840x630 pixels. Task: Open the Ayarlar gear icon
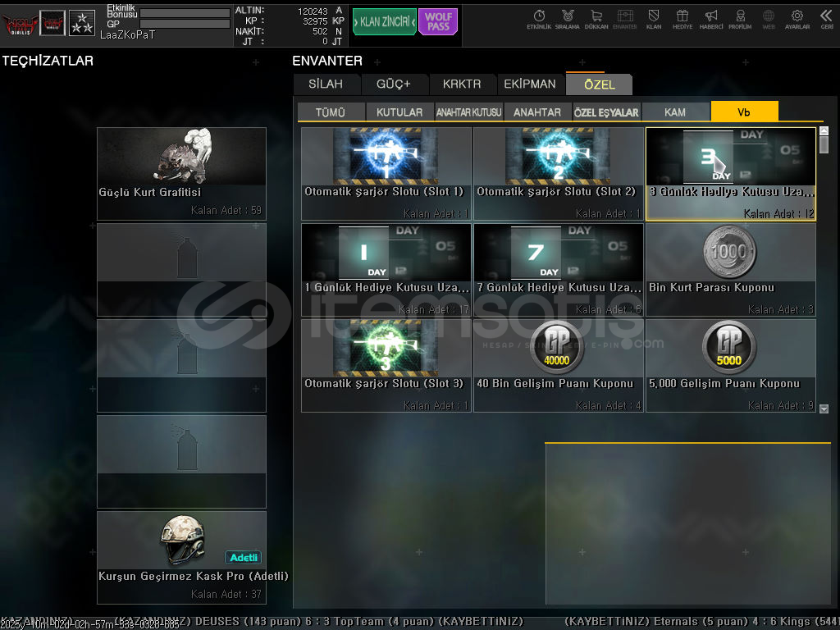point(797,20)
